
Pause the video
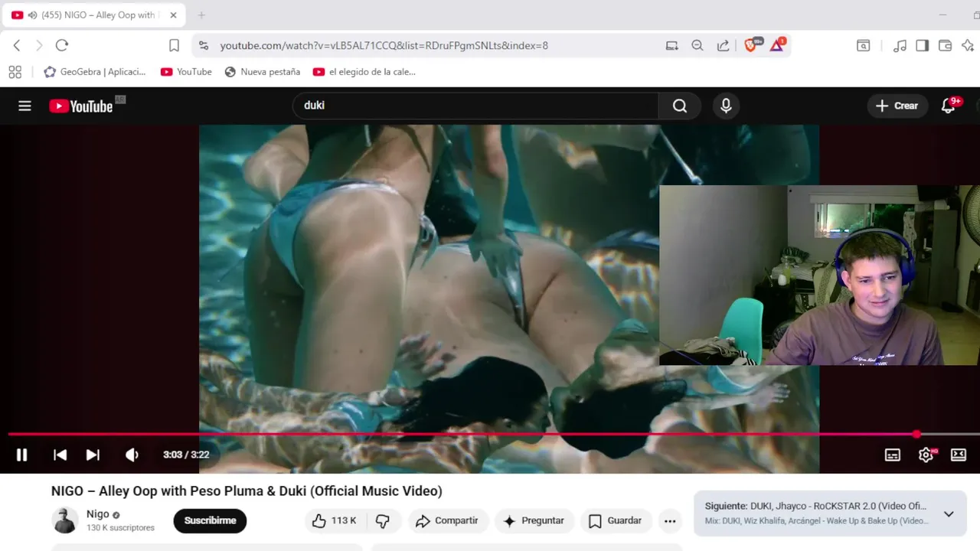coord(21,455)
